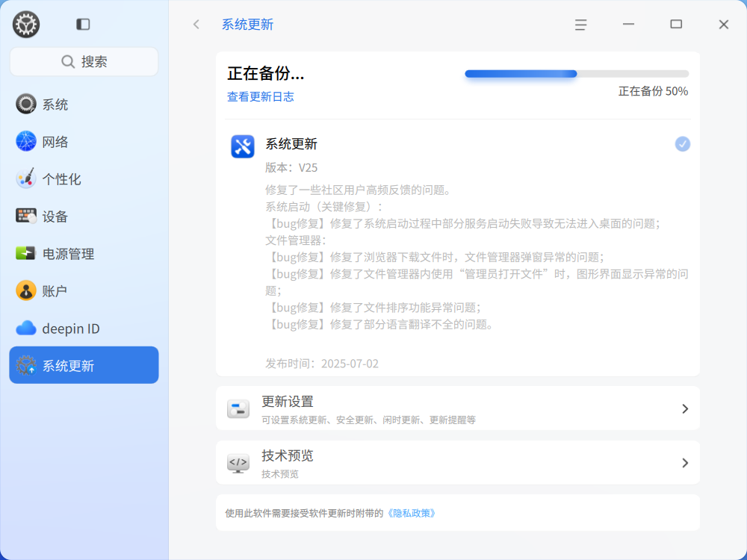Open 查看更新日志 link
Image resolution: width=747 pixels, height=560 pixels.
click(260, 96)
